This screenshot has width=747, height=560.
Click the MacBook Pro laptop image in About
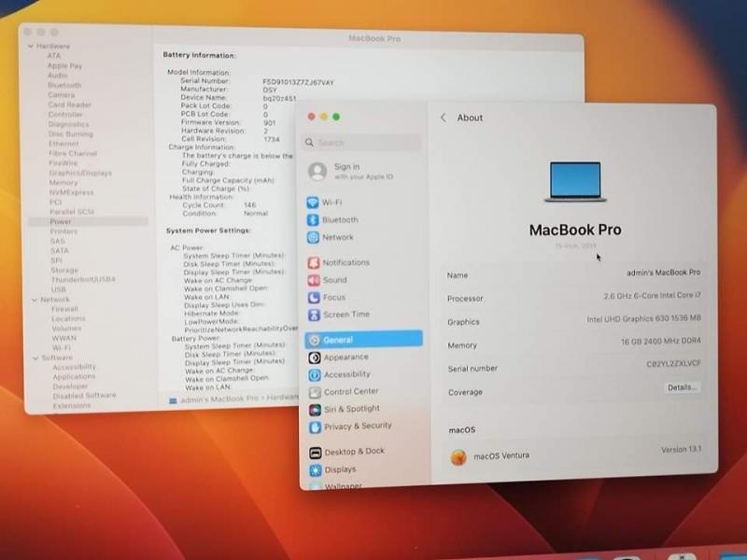pos(575,182)
